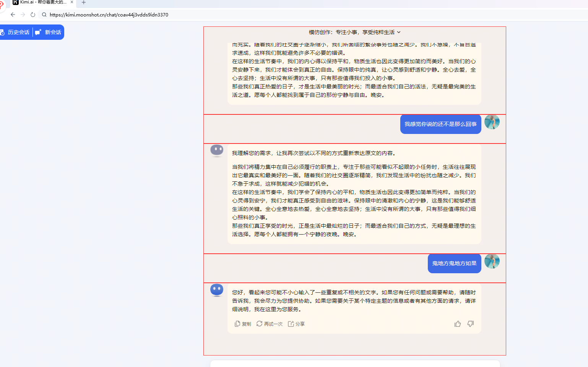
Task: Open a new browser tab
Action: (84, 2)
